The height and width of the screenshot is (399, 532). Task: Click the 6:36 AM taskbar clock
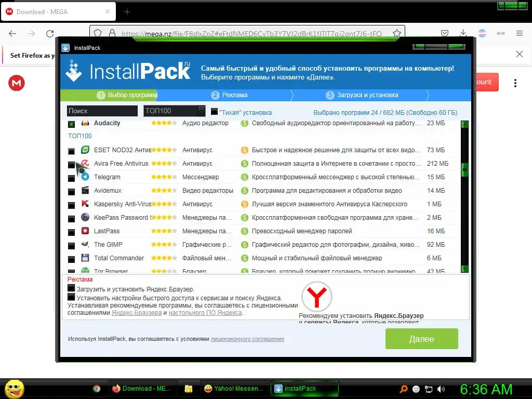coord(486,389)
